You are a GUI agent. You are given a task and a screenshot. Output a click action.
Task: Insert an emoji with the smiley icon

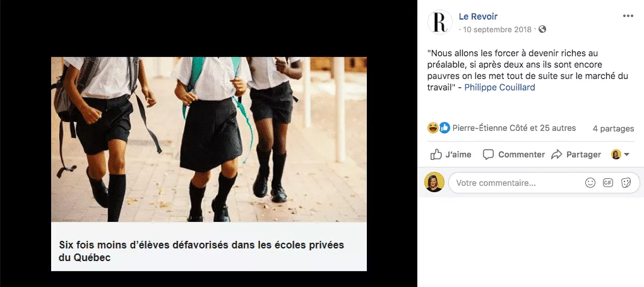pyautogui.click(x=590, y=183)
